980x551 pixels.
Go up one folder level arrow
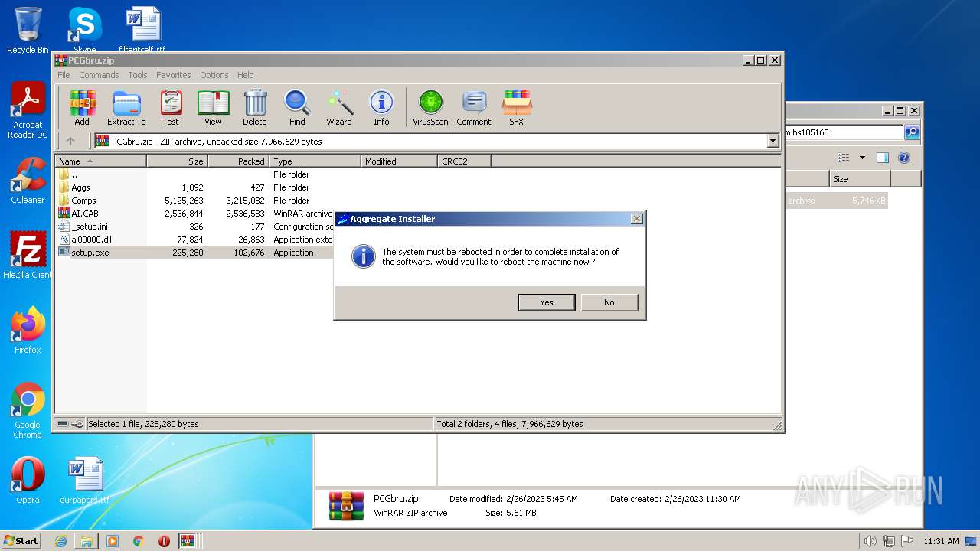click(x=70, y=141)
